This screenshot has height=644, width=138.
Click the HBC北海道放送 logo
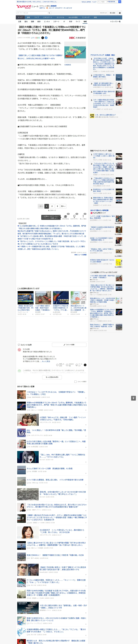[x=77, y=38]
